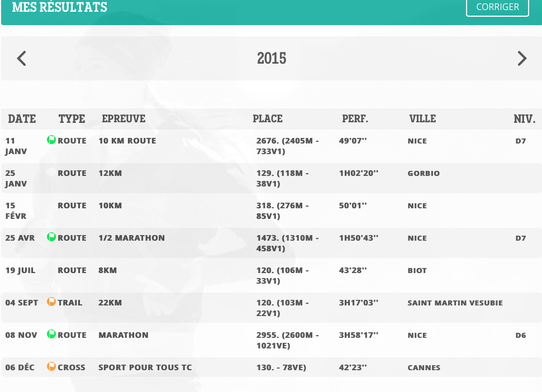Screen dimensions: 542x392
Task: Click the Saint Martin Vesubie city cell
Action: (x=455, y=303)
